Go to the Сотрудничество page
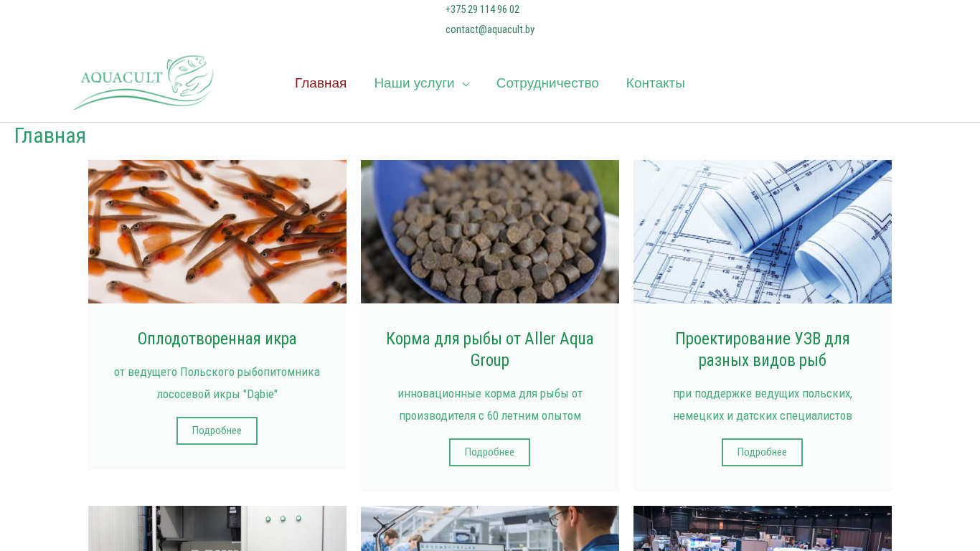 547,83
